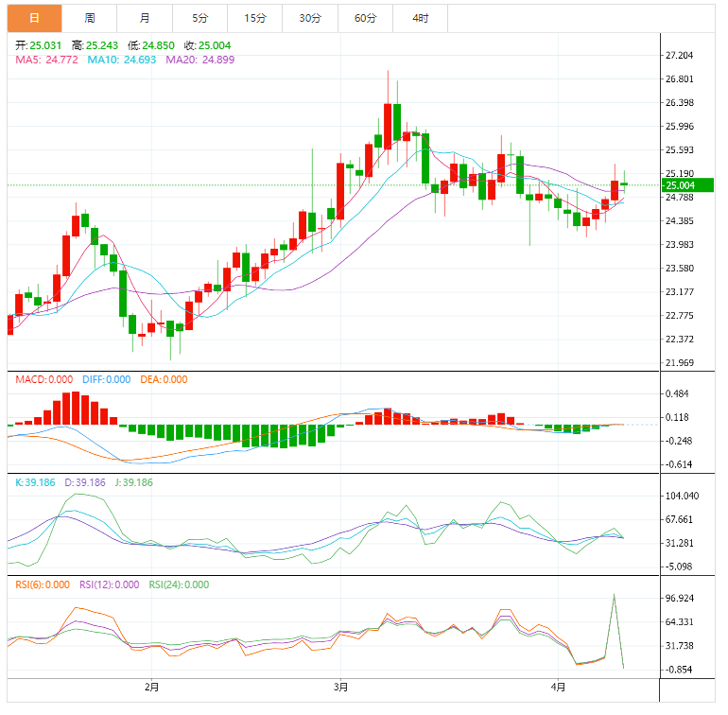Viewport: 728px width, 715px height.
Task: Click the MA20 legend label
Action: (x=199, y=60)
